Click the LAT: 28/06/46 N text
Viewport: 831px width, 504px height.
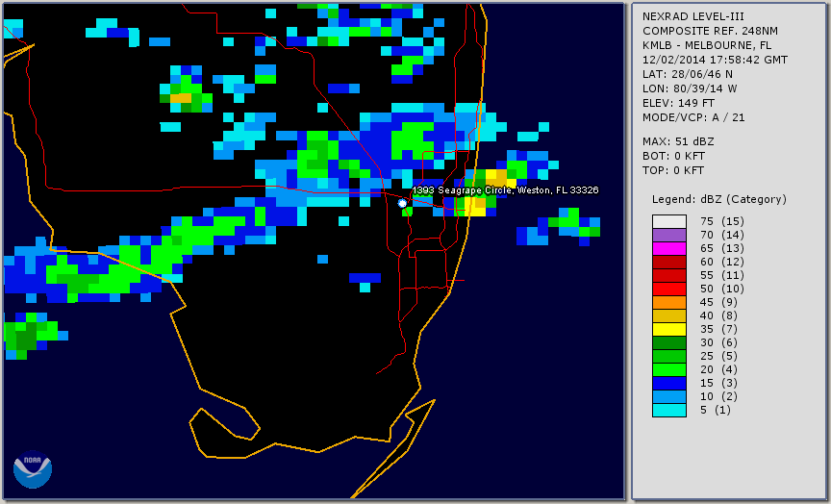click(x=688, y=74)
